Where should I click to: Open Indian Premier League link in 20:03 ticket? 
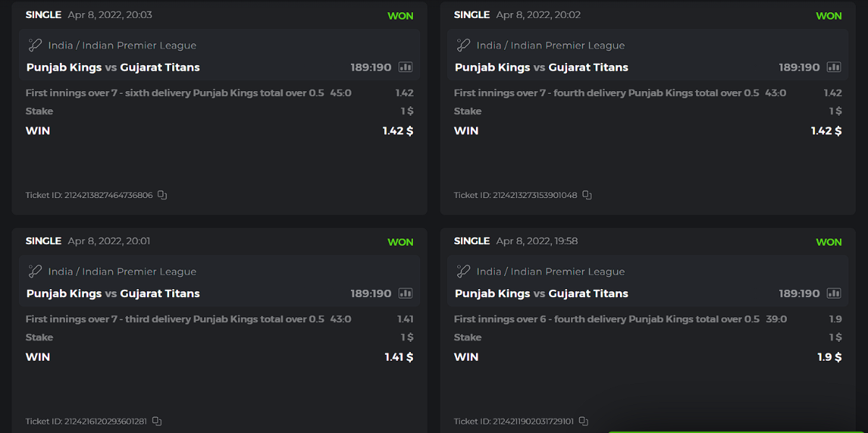(x=139, y=46)
